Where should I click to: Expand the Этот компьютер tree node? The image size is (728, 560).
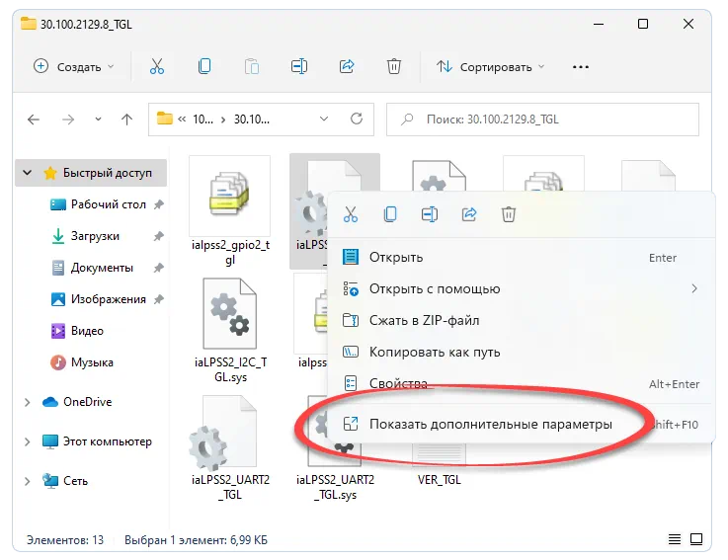[28, 441]
